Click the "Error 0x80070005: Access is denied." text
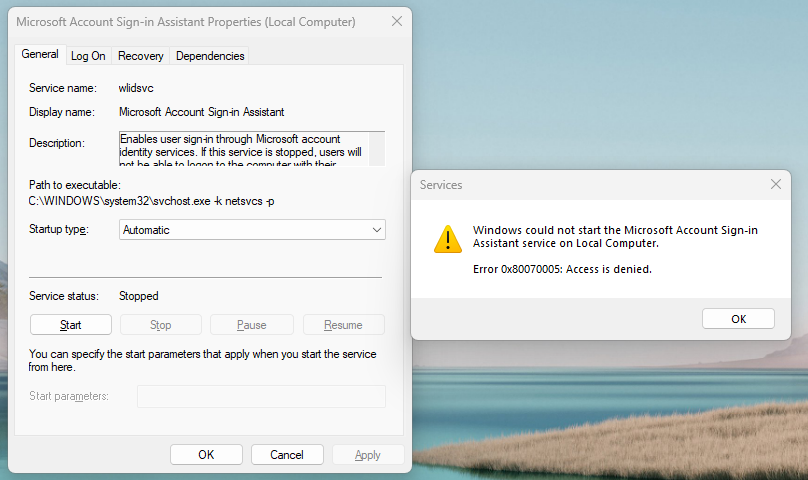This screenshot has width=808, height=480. click(x=562, y=269)
